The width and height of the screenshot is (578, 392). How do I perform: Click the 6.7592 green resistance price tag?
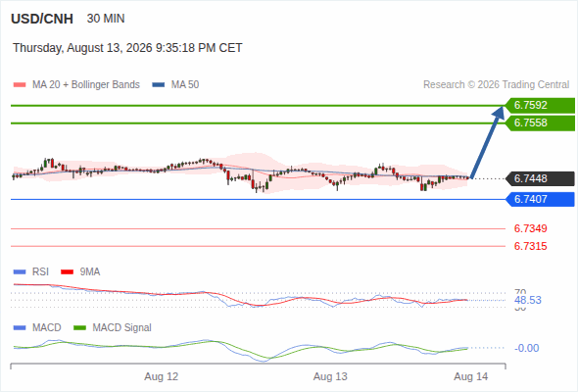[541, 106]
